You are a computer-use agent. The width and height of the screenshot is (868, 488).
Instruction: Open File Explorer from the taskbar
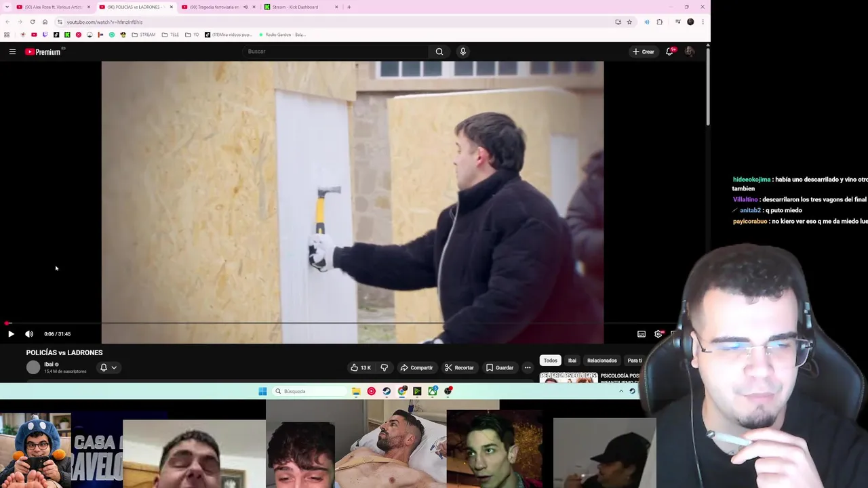[x=356, y=391]
